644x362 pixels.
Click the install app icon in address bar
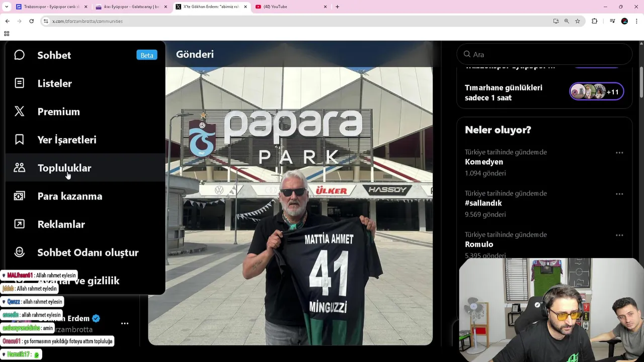click(556, 21)
